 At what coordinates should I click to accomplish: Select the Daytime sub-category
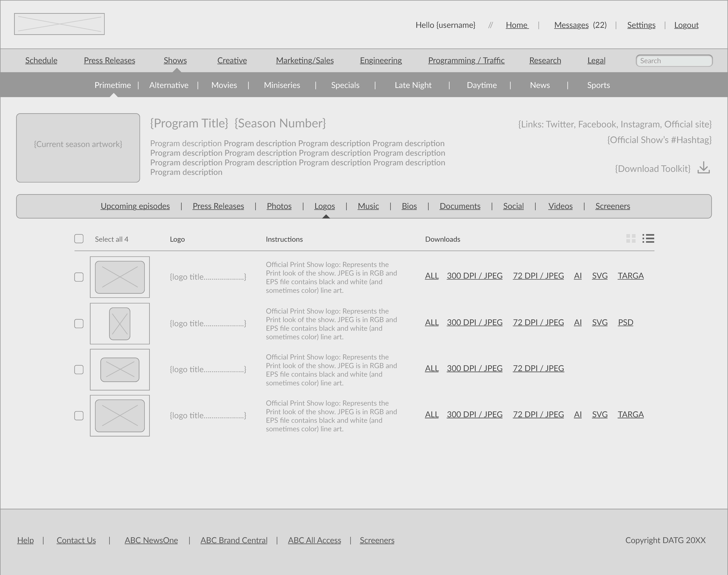pos(482,85)
